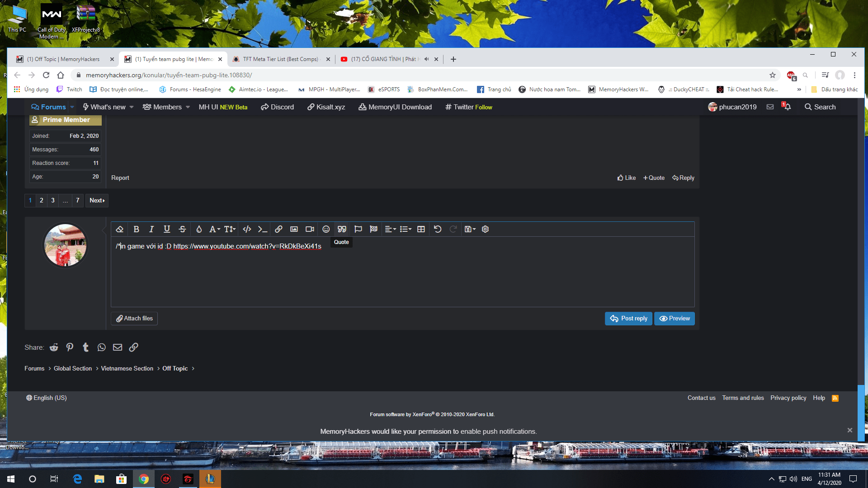Screen dimensions: 868x488
Task: Expand What's new dropdown arrow
Action: (x=132, y=107)
